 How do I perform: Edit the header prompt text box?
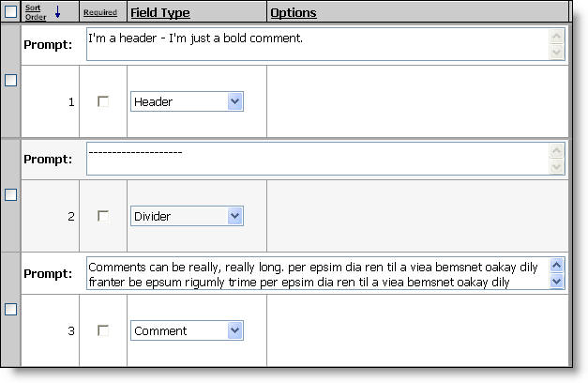coord(317,45)
